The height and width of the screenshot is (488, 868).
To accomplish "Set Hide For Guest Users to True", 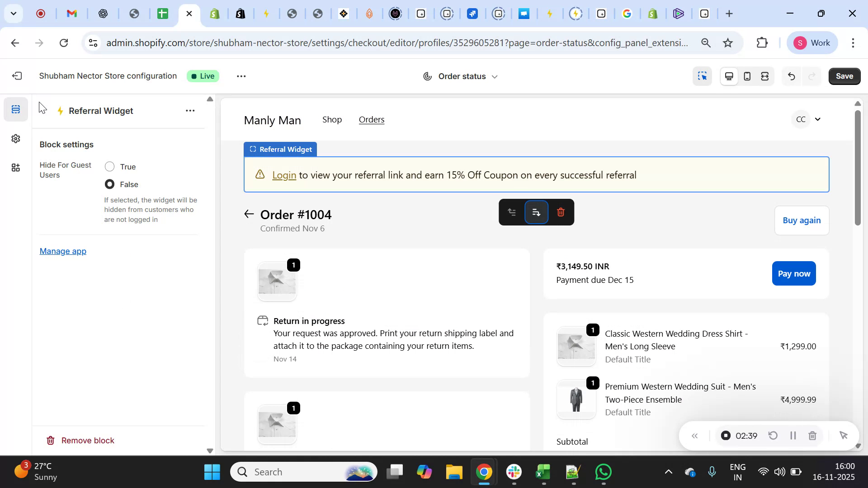I will click(x=109, y=166).
